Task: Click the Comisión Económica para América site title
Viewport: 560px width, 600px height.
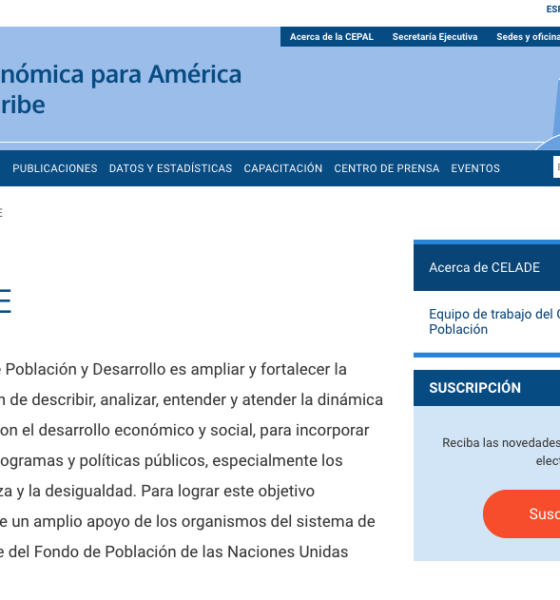Action: tap(121, 89)
